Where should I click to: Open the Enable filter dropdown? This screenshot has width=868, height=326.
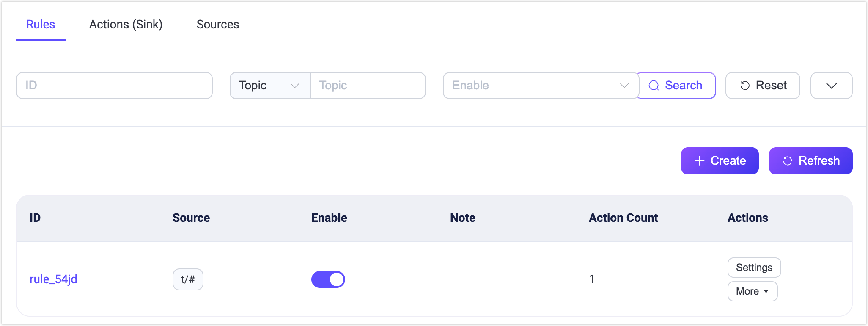tap(540, 86)
